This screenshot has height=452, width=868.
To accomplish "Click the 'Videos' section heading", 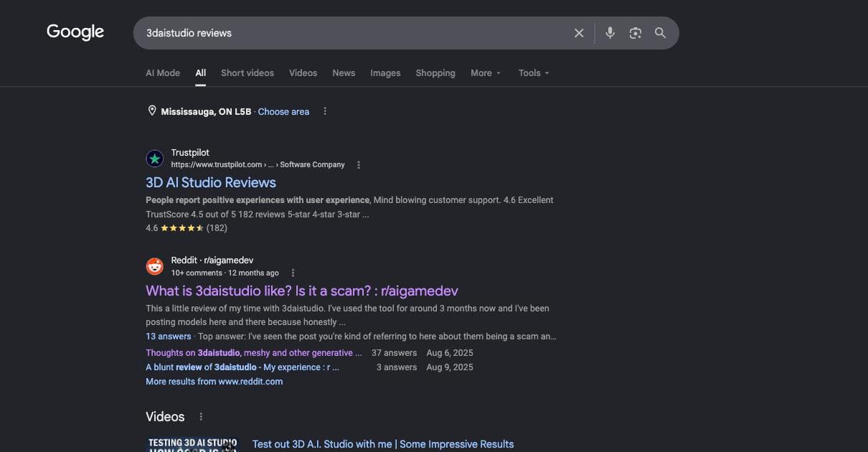I will [165, 417].
